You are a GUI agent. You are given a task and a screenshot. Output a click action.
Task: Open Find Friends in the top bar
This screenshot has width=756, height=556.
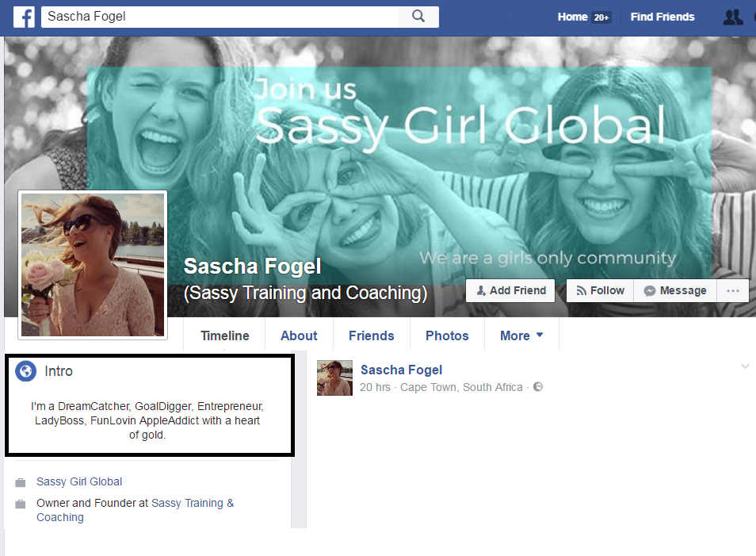click(x=662, y=17)
